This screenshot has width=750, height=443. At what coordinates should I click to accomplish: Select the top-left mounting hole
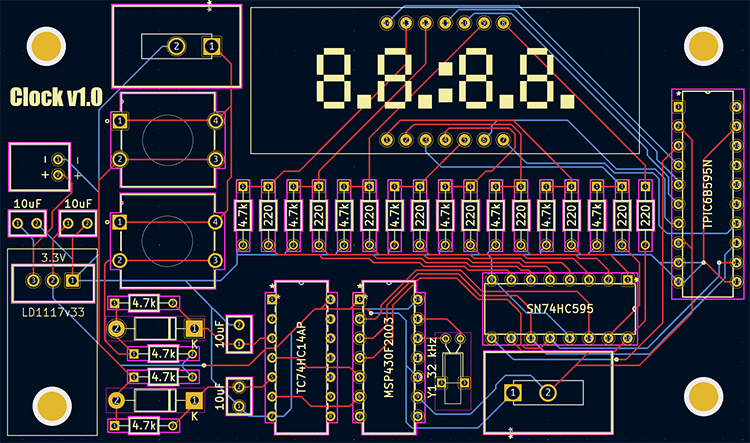point(46,46)
